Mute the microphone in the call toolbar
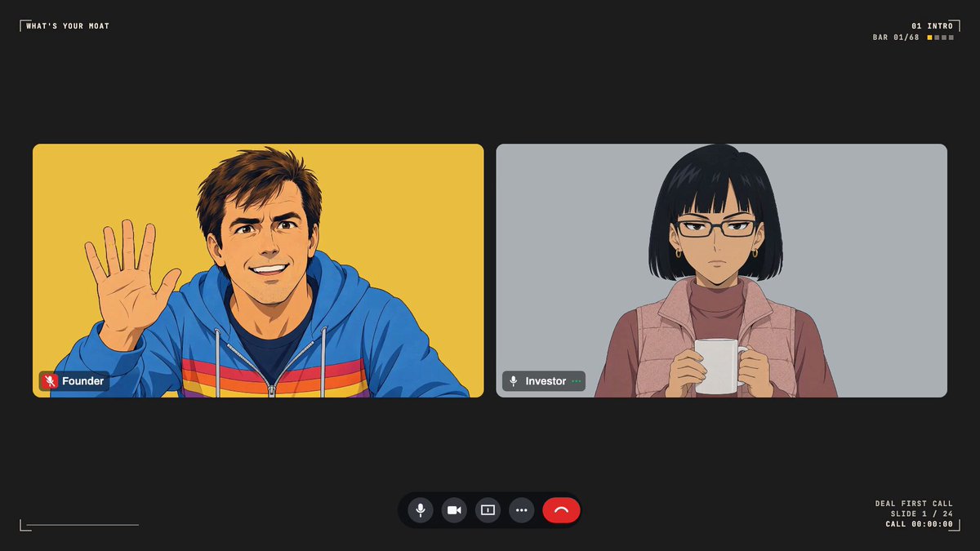 [421, 510]
